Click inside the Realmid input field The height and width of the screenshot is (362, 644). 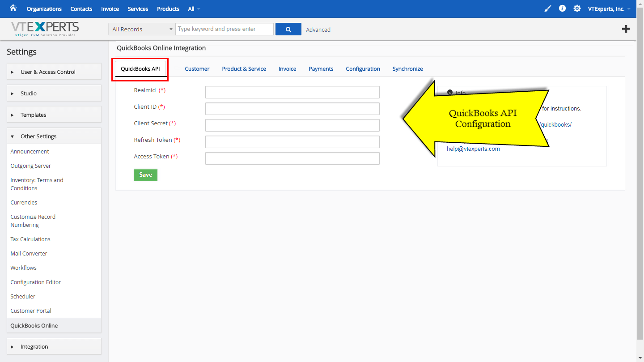click(x=292, y=92)
